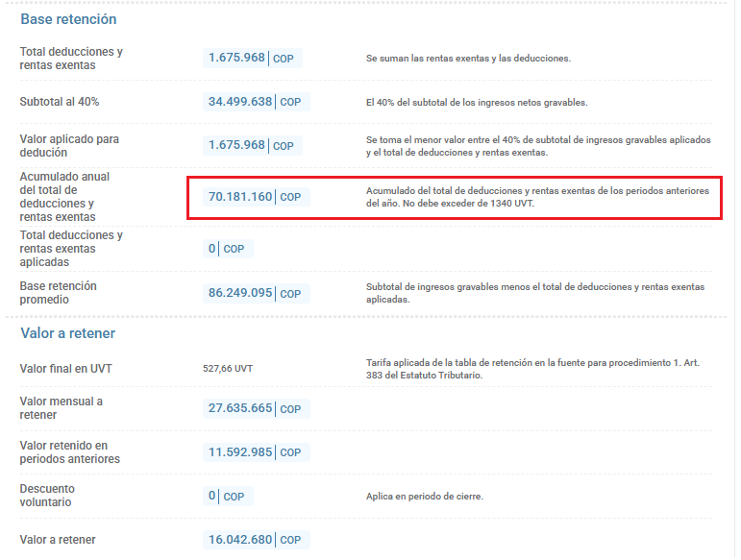Click the Art. 383 Estatuto Tributario description

(532, 369)
